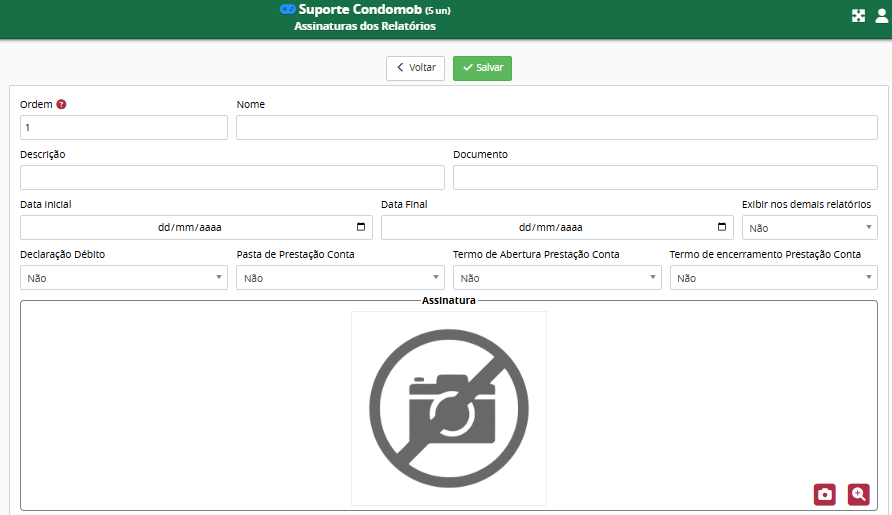Expand Termo de Abertura Prestação Conta dropdown

point(557,278)
